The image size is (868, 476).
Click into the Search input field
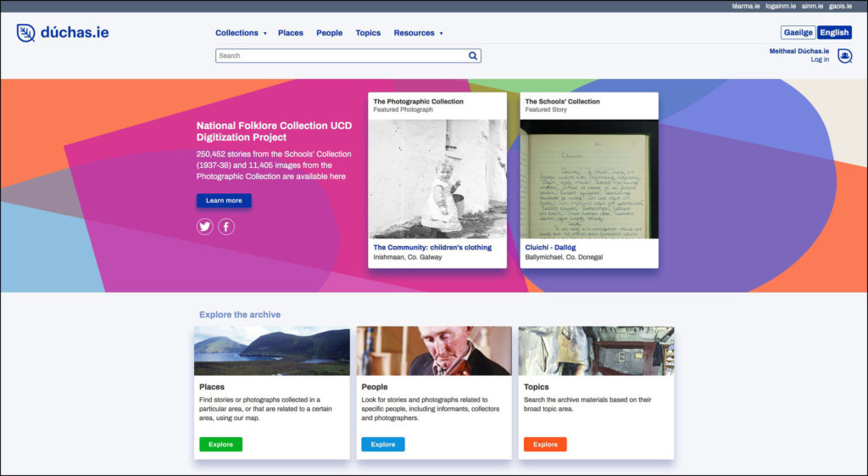[339, 56]
